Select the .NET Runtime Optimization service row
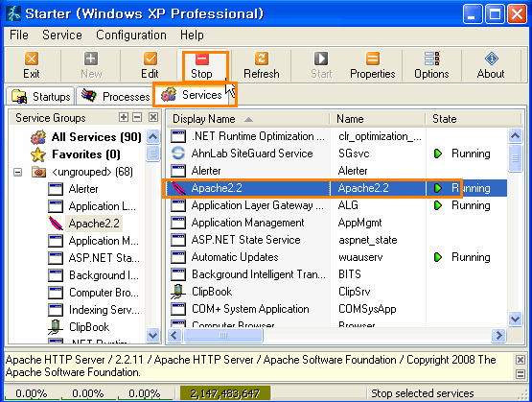532x402 pixels. (337, 136)
